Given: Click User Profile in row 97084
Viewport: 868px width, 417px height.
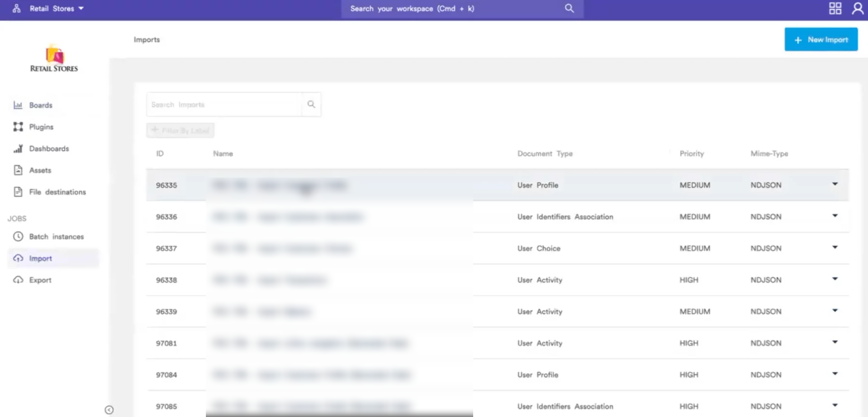Looking at the screenshot, I should [537, 375].
